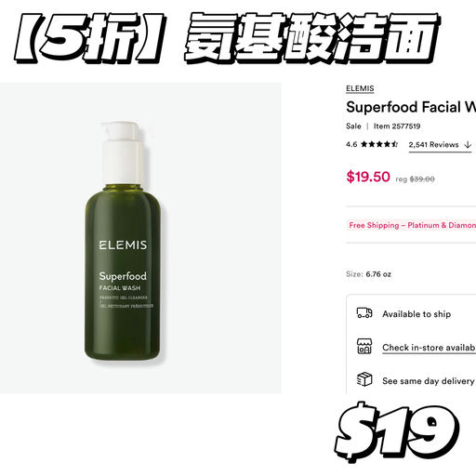476x476 pixels.
Task: Select the Available to ship option
Action: pos(416,314)
